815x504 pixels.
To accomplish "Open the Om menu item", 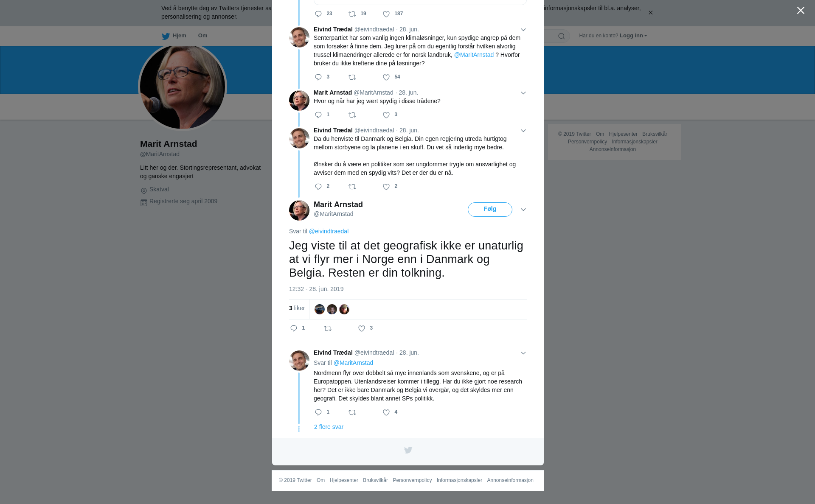I will (x=202, y=36).
